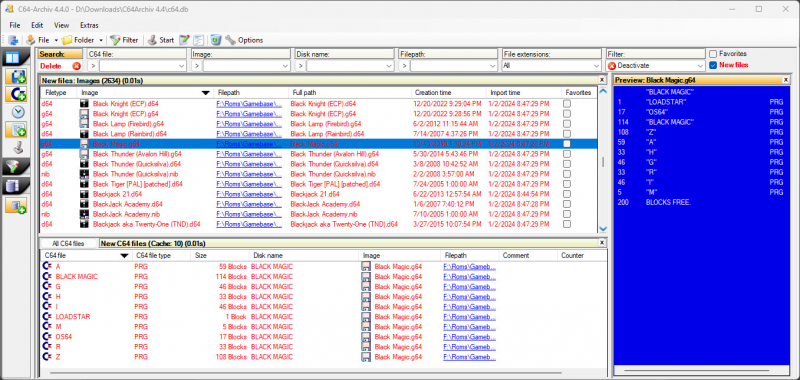Viewport: 800px width, 380px height.
Task: Mark Black Tiger [PAL] [patched].d64 as favorite
Action: [x=567, y=184]
